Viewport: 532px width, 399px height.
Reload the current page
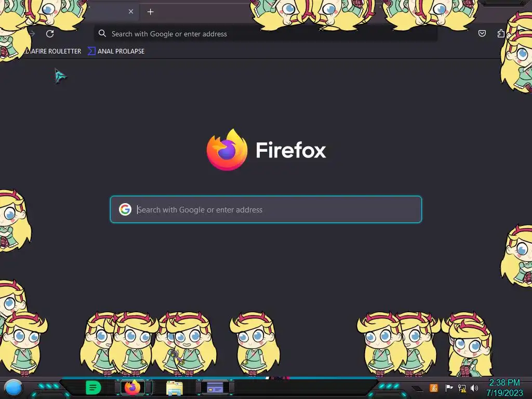pyautogui.click(x=50, y=34)
